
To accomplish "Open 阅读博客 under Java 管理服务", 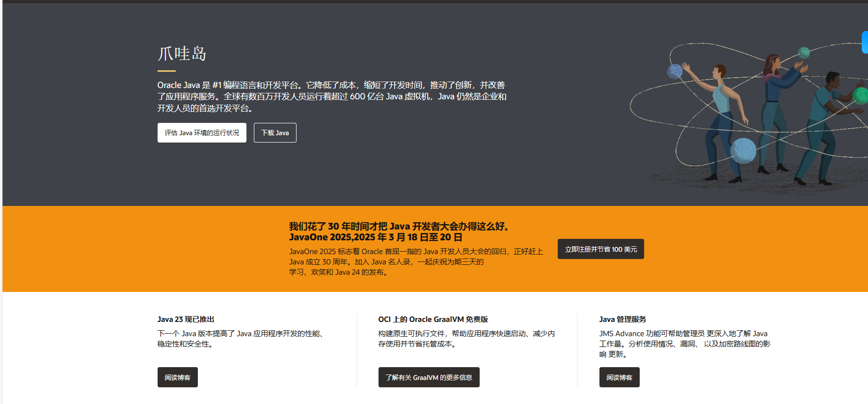I will pyautogui.click(x=619, y=377).
